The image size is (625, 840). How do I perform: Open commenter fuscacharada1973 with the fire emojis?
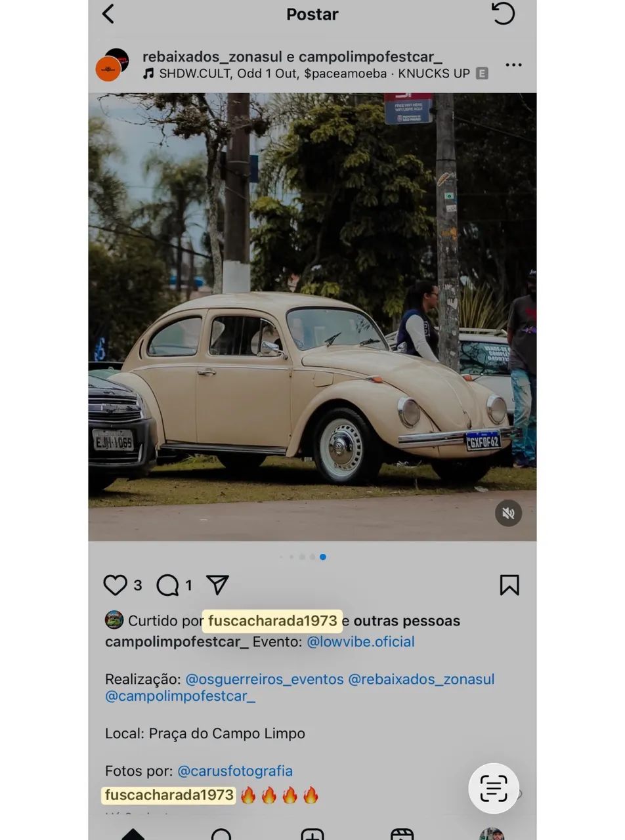pyautogui.click(x=169, y=795)
